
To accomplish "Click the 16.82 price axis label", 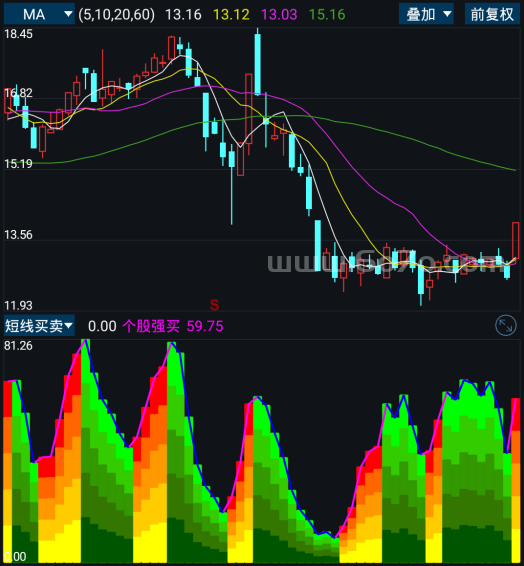I will point(18,93).
